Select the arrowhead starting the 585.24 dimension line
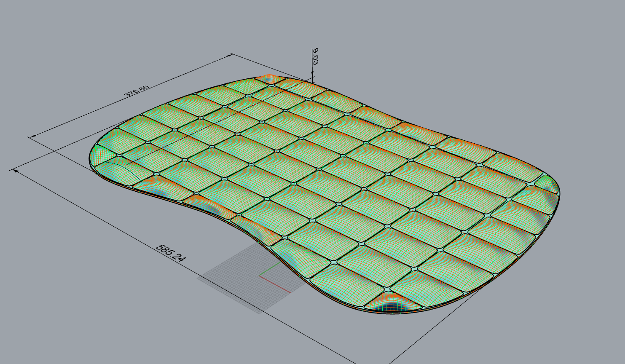 click(16, 171)
